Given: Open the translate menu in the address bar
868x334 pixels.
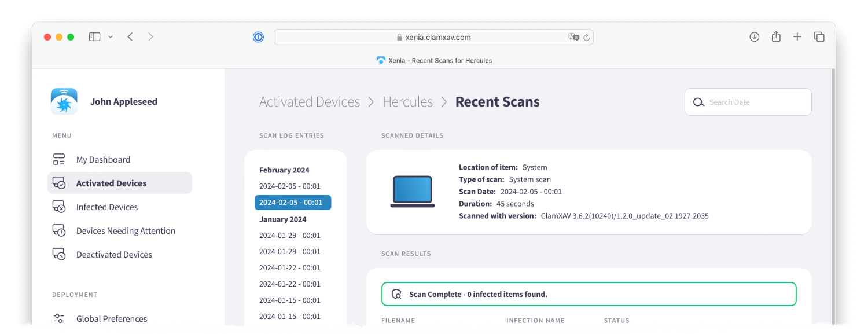Looking at the screenshot, I should point(573,36).
